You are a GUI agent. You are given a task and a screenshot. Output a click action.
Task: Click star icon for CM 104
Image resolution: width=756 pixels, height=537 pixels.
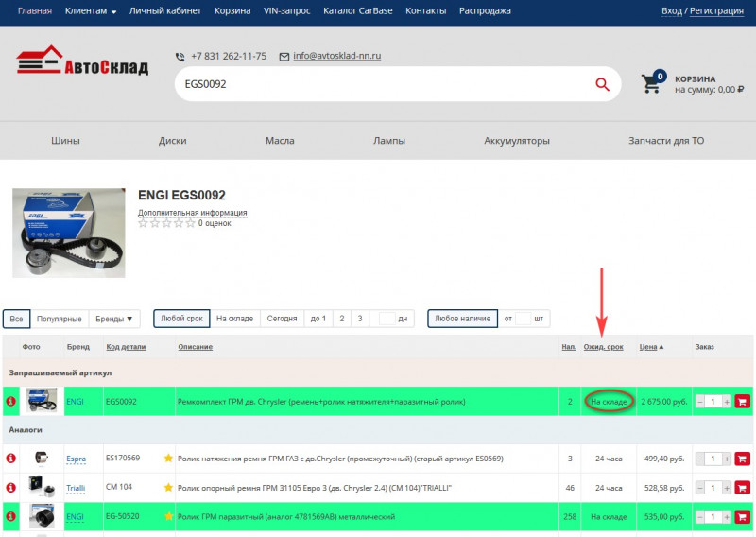(168, 487)
